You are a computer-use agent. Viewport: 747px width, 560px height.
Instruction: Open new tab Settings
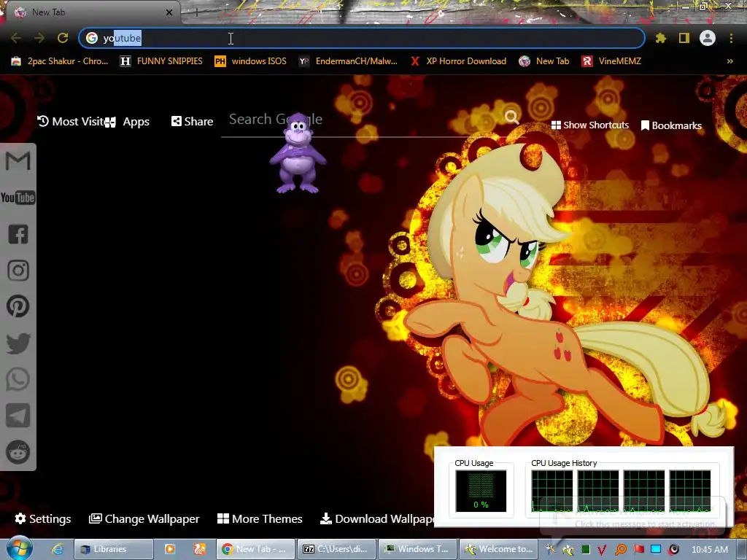tap(43, 518)
